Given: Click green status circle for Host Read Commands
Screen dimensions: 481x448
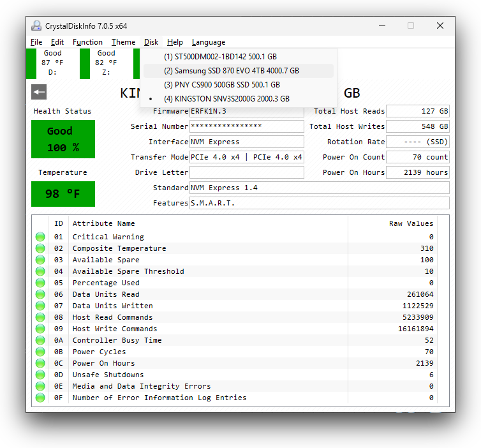Looking at the screenshot, I should (40, 317).
